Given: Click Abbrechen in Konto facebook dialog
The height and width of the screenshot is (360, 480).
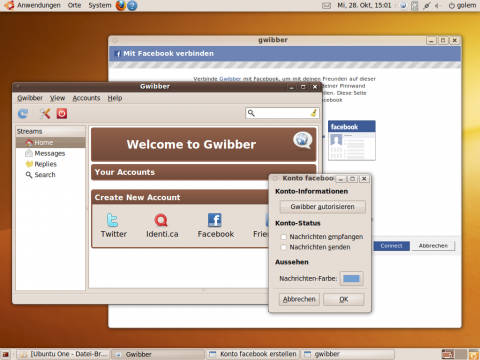Looking at the screenshot, I should pyautogui.click(x=299, y=299).
